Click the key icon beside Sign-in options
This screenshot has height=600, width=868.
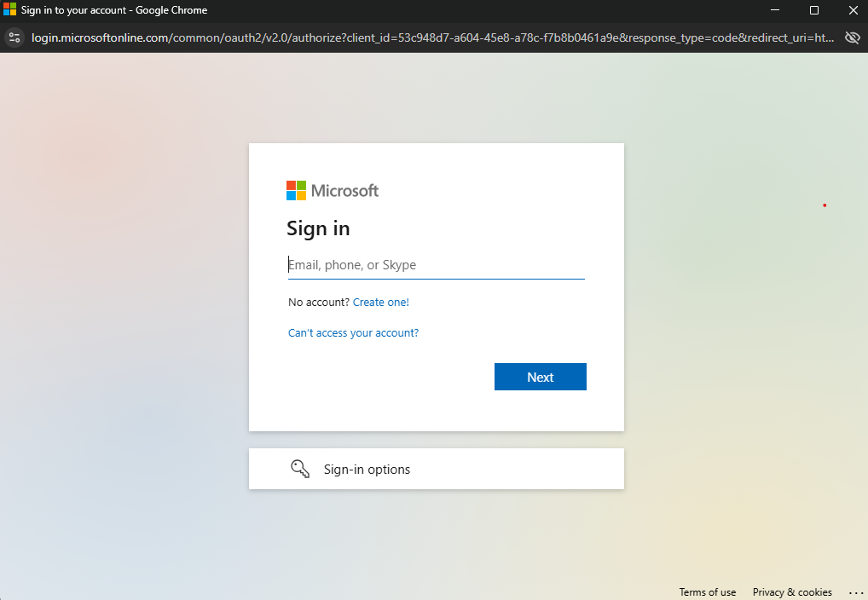click(x=300, y=469)
